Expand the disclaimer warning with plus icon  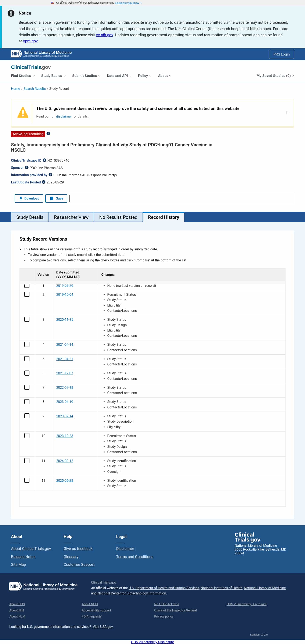point(287,113)
